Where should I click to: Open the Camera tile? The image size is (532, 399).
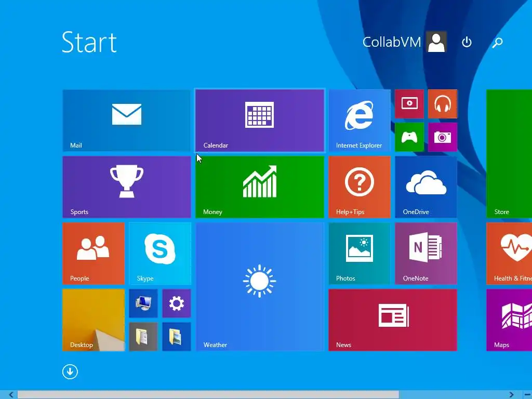443,137
